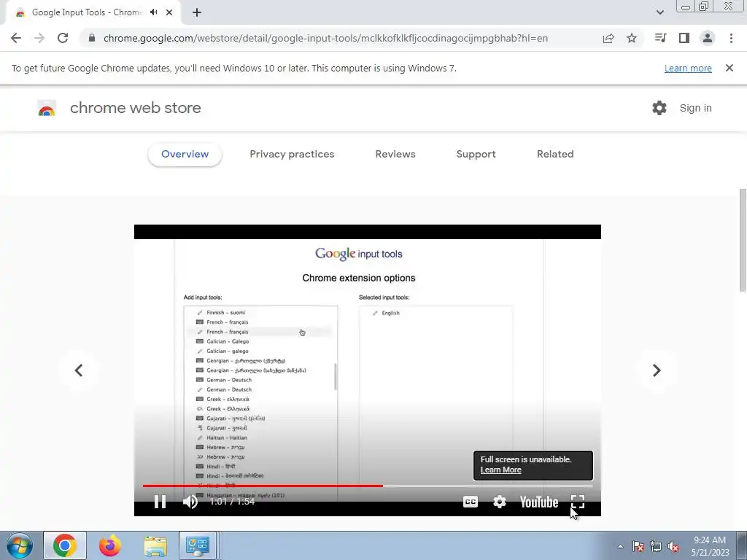Screen dimensions: 747x560
Task: Show the previous carousel slide
Action: coord(79,370)
